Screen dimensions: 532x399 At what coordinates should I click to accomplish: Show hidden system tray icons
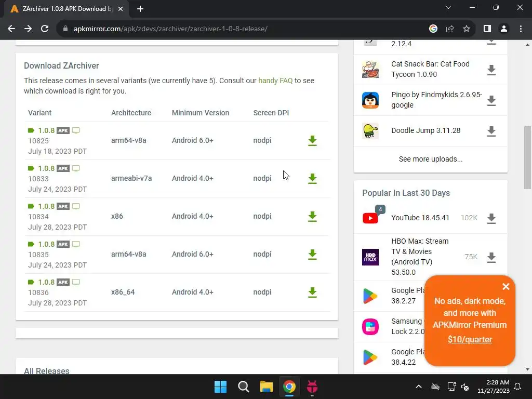[x=419, y=387]
